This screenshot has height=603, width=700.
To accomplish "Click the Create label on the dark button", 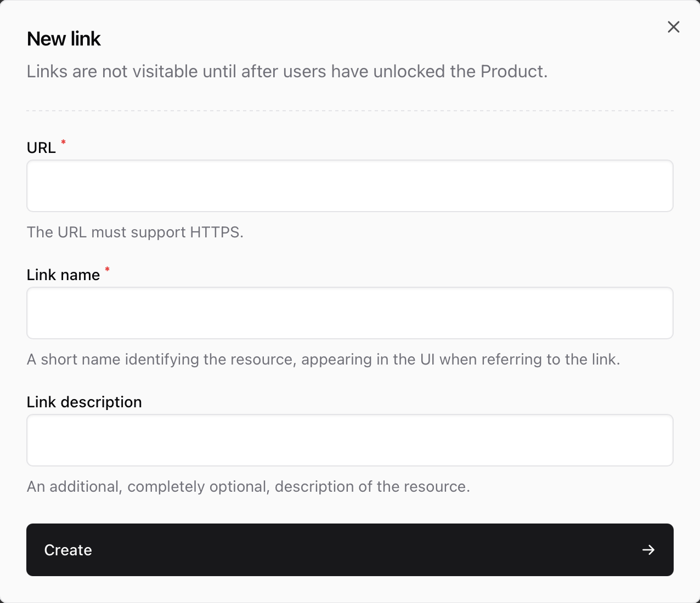I will pos(67,549).
